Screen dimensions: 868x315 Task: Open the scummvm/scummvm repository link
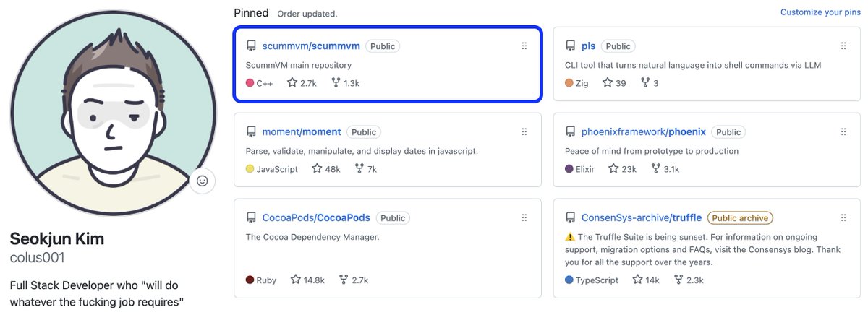[310, 46]
